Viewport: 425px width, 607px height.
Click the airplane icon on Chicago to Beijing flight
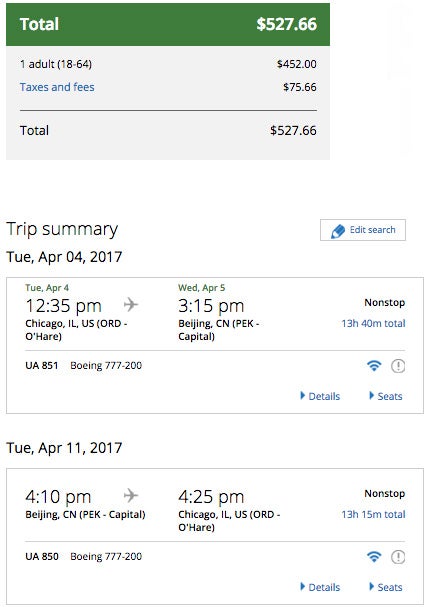131,304
